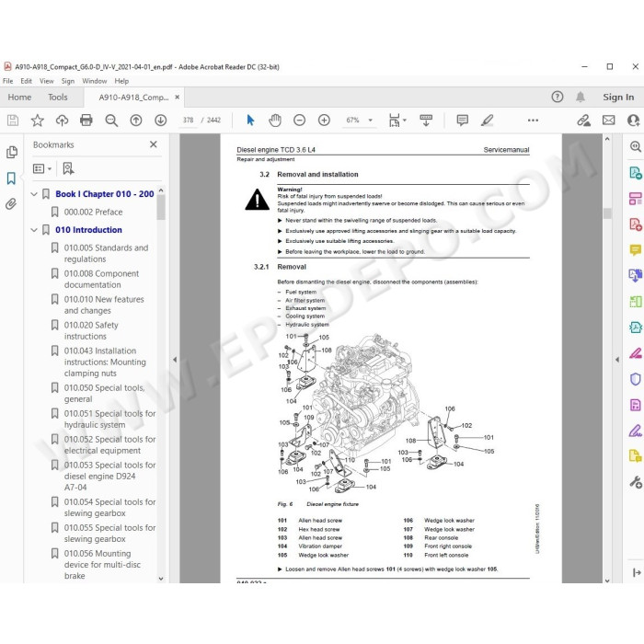Open 000.002 Preface bookmark
644x644 pixels.
(x=93, y=212)
